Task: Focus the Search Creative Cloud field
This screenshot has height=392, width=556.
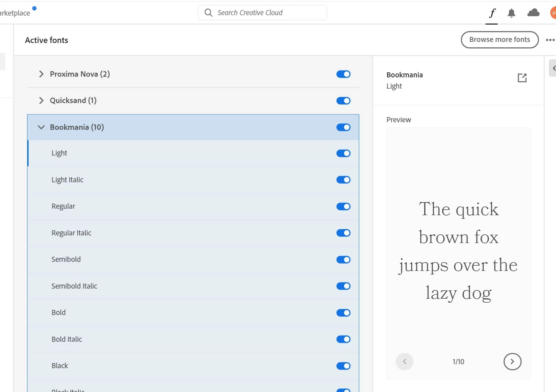Action: coord(262,13)
